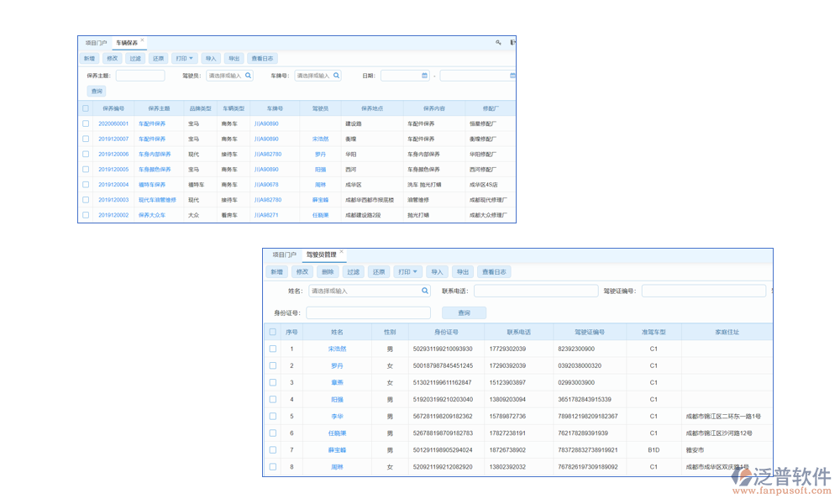Image resolution: width=840 pixels, height=504 pixels.
Task: Click 删除 button in driver management toolbar
Action: 328,272
